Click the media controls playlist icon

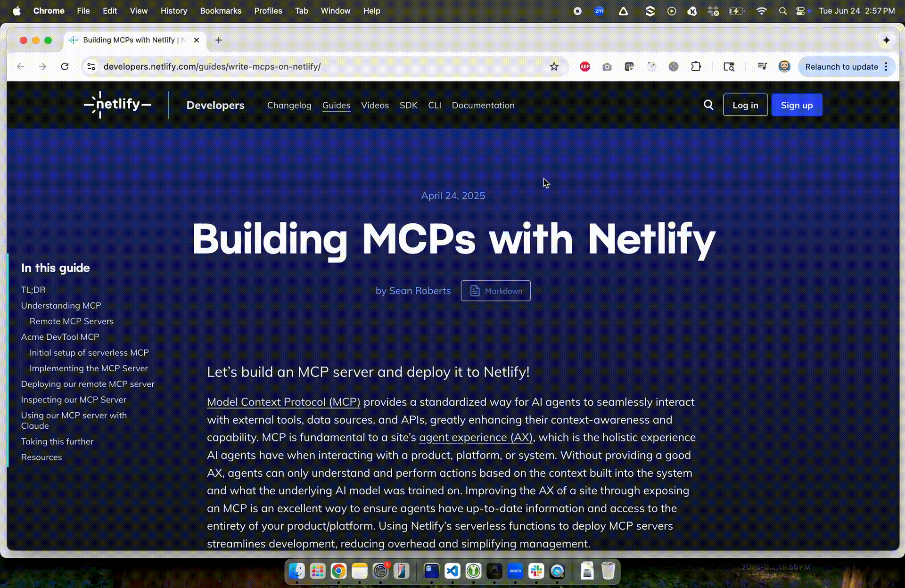click(x=762, y=66)
